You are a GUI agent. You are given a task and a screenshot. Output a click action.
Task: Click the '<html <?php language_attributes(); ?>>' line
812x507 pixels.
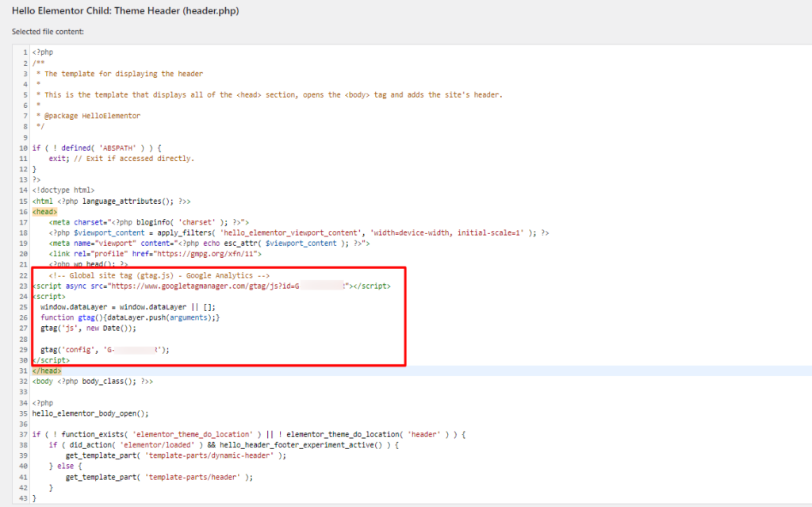coord(111,202)
